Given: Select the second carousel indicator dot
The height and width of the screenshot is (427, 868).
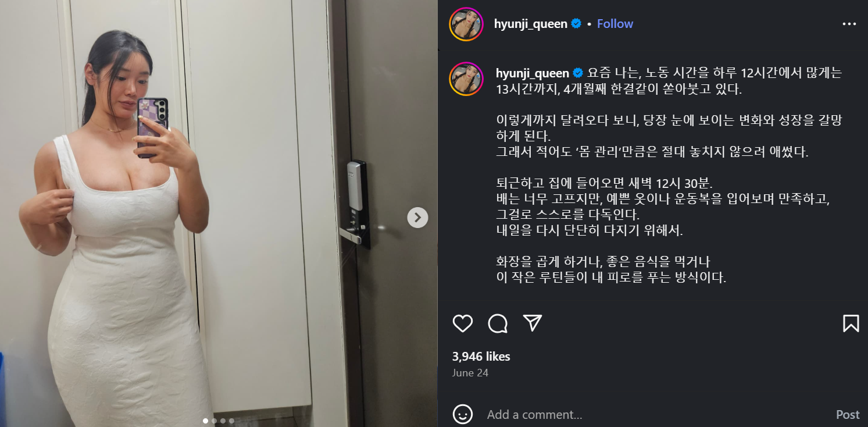Looking at the screenshot, I should (x=215, y=421).
